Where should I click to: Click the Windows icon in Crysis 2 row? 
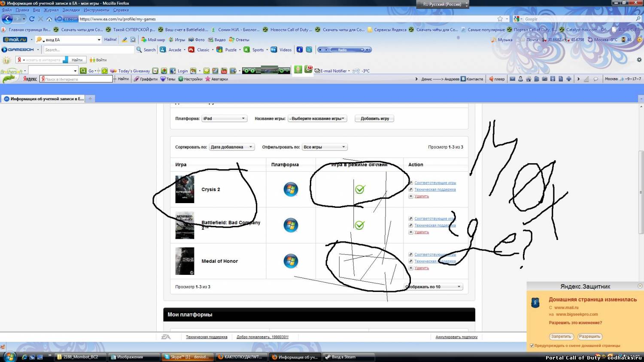291,189
